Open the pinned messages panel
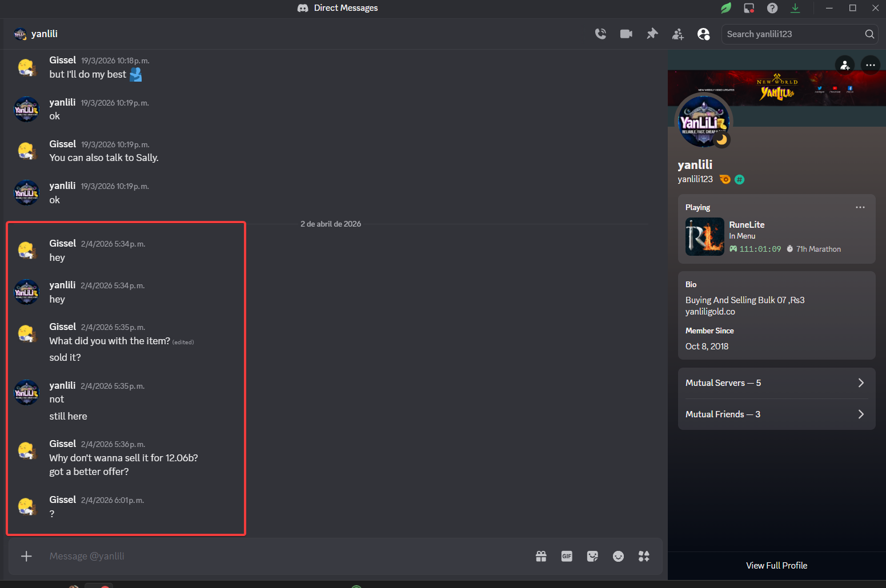The height and width of the screenshot is (588, 886). (x=652, y=34)
